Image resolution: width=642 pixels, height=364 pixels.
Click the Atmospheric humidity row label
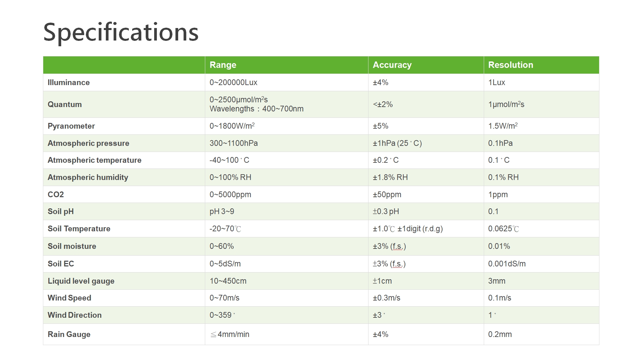(88, 177)
